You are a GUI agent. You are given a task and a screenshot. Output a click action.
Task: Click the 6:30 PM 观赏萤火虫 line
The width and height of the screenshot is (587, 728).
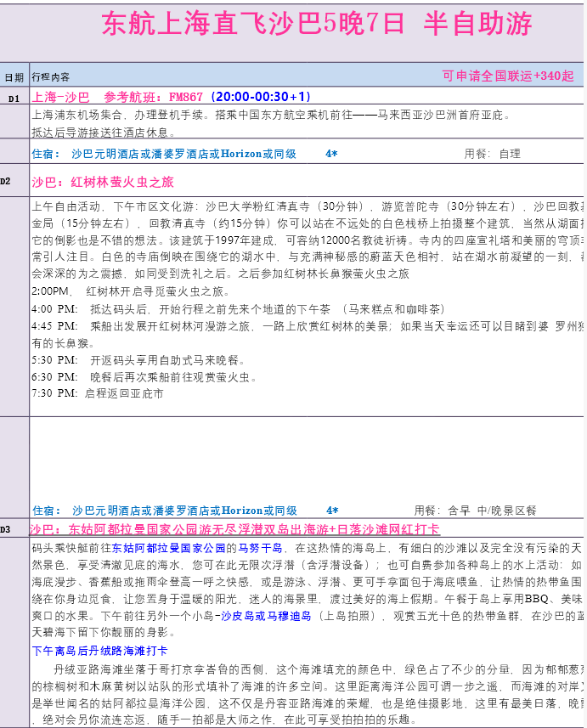point(144,376)
